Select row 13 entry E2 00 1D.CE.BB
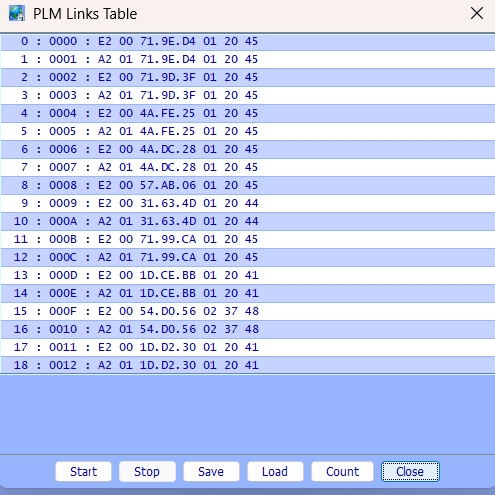 click(x=247, y=275)
